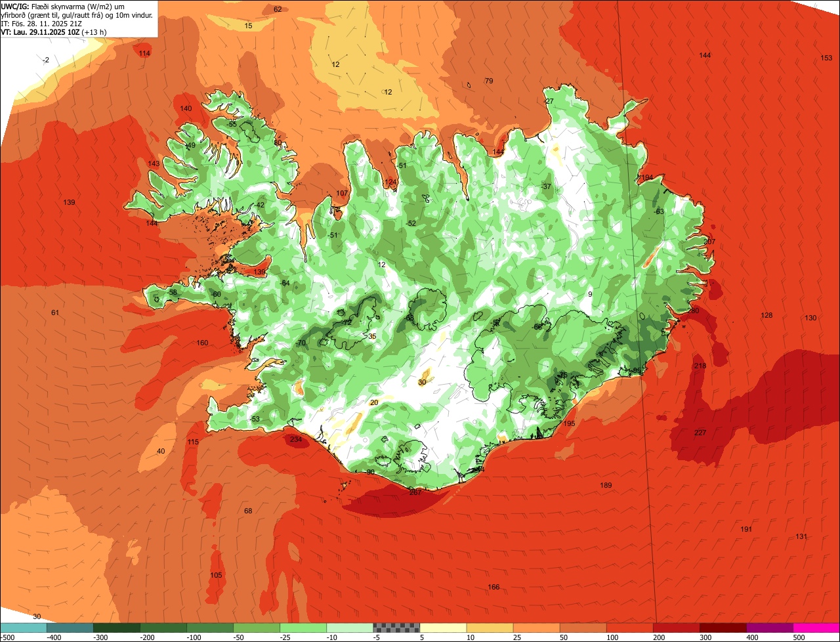Click the flux value 107

(x=342, y=194)
